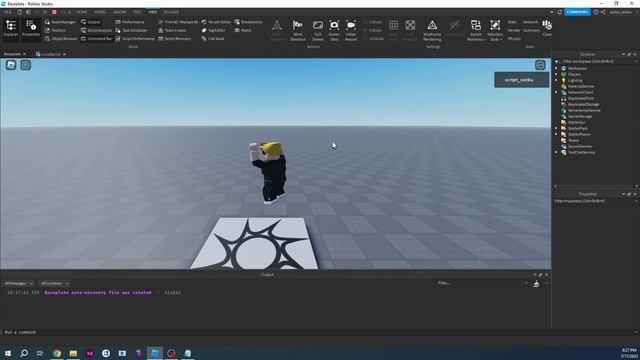This screenshot has height=360, width=640.
Task: Toggle Summary stats display
Action: [531, 30]
